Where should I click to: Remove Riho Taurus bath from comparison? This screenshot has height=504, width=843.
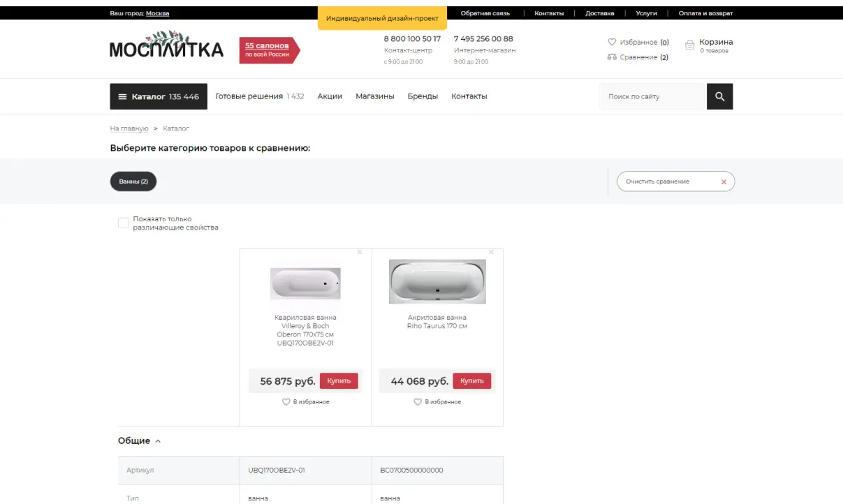(x=491, y=253)
